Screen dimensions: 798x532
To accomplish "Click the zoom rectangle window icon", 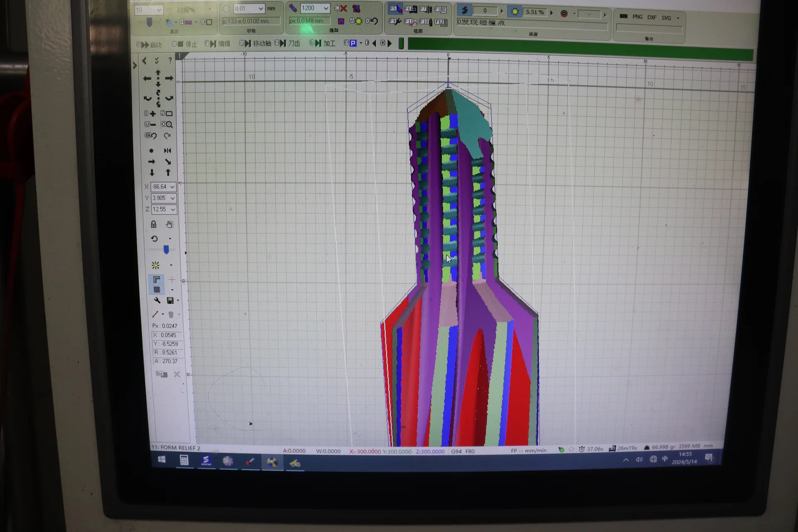I will click(167, 113).
